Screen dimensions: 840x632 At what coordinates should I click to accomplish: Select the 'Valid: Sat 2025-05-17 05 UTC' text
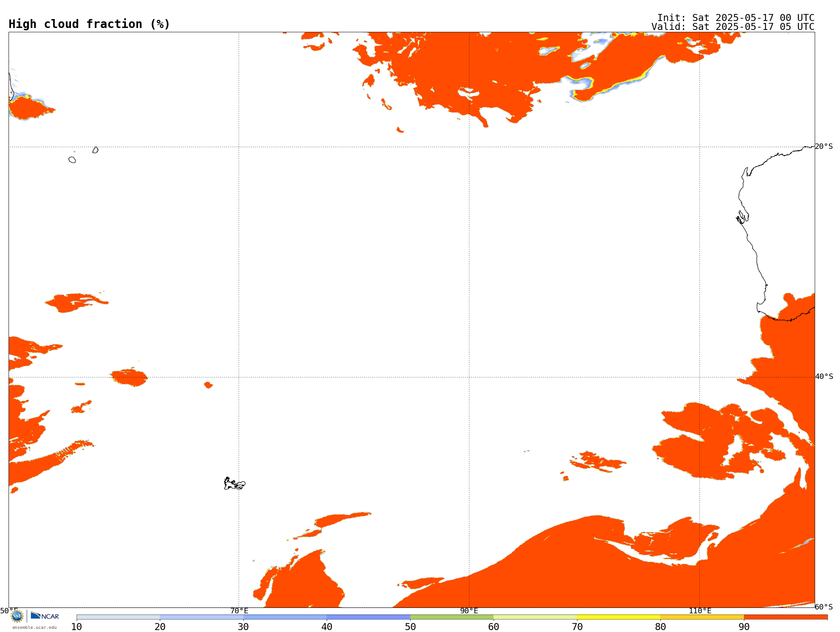point(733,27)
